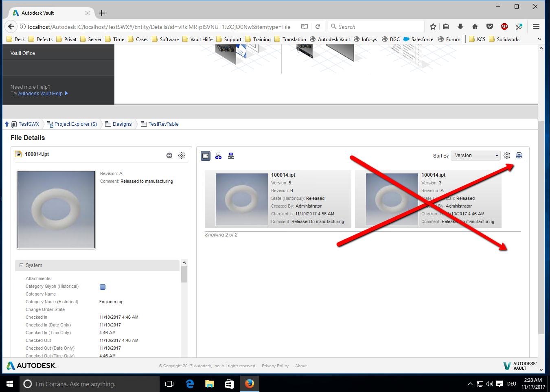Click the extension icon right of ABP

tap(519, 27)
